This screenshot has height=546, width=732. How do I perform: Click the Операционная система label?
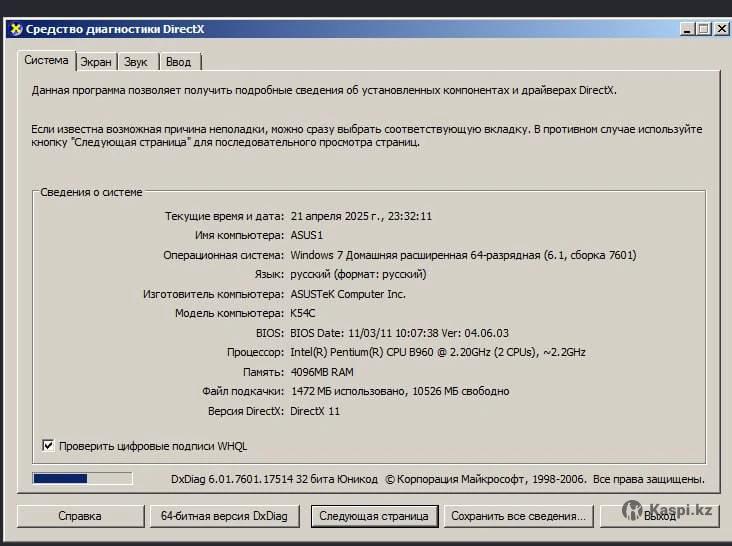coord(223,255)
